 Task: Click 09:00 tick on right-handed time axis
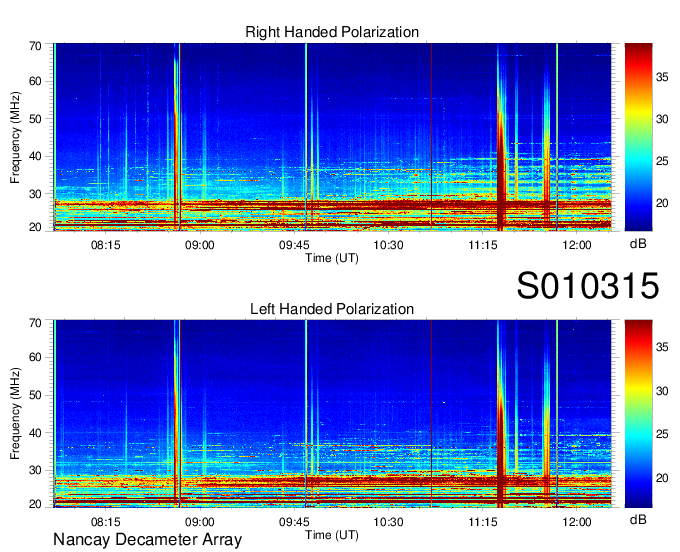coord(199,245)
